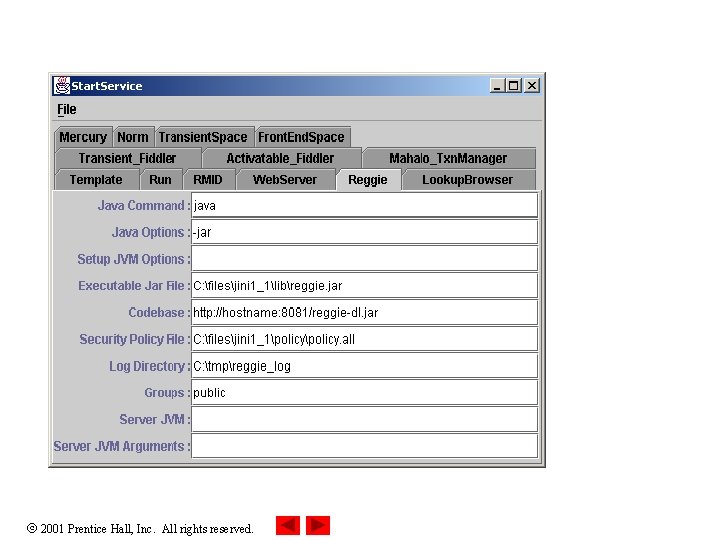
Task: Click the StartService window title text
Action: click(x=107, y=86)
